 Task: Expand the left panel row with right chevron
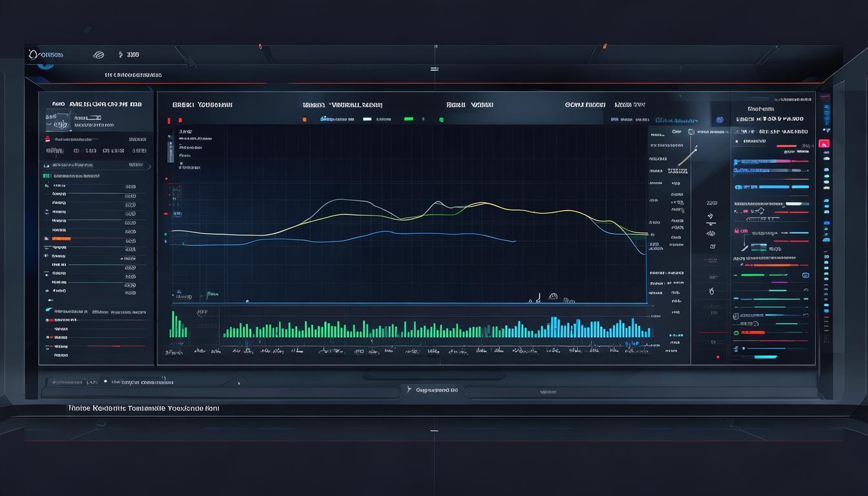pyautogui.click(x=96, y=165)
